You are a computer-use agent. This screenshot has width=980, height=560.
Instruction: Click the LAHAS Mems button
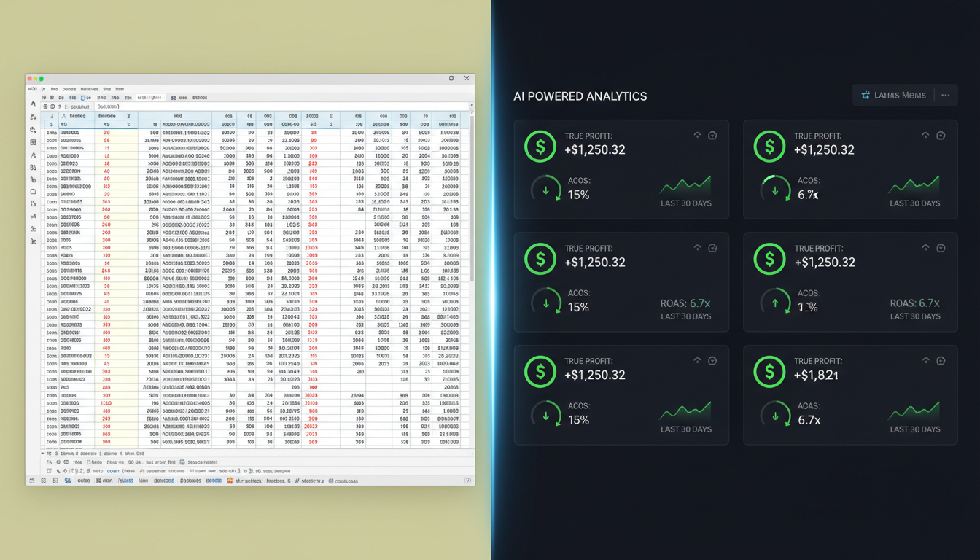[894, 95]
